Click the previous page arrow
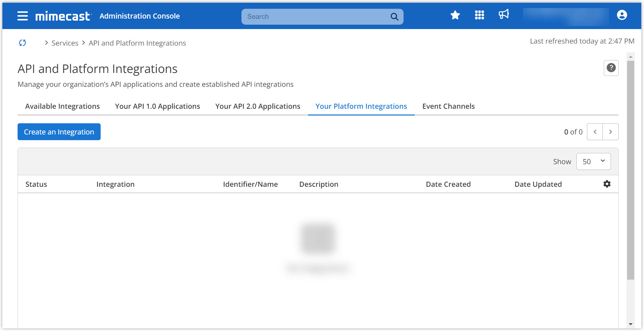 [x=595, y=132]
